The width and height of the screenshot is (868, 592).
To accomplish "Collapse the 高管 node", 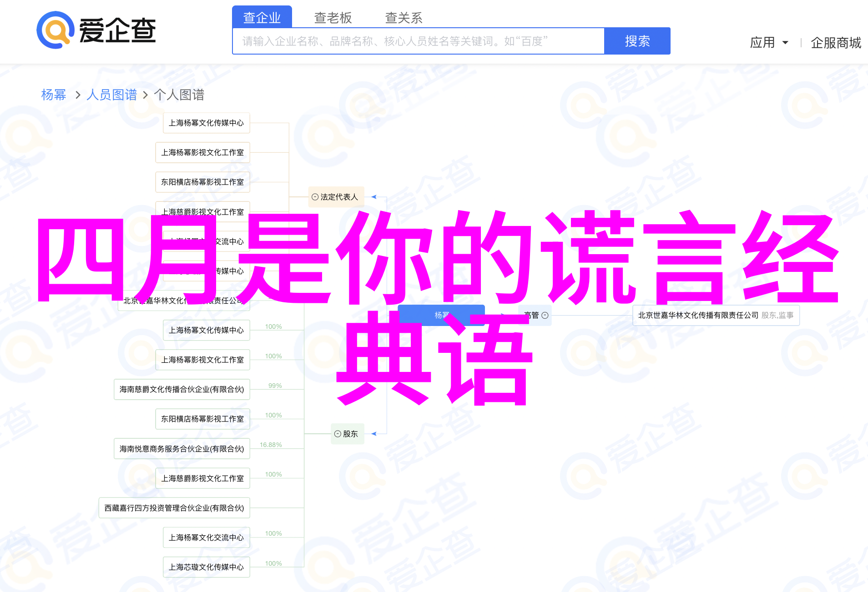I will (545, 315).
